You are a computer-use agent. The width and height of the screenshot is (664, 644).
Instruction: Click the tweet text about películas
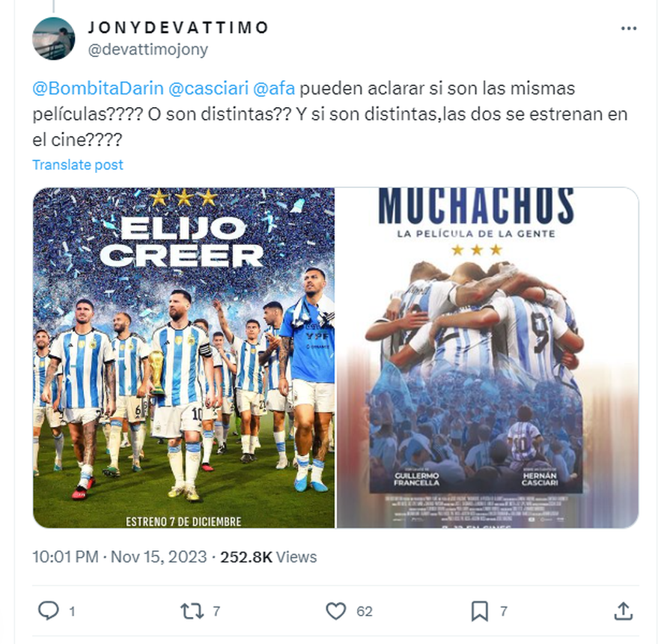pos(330,114)
